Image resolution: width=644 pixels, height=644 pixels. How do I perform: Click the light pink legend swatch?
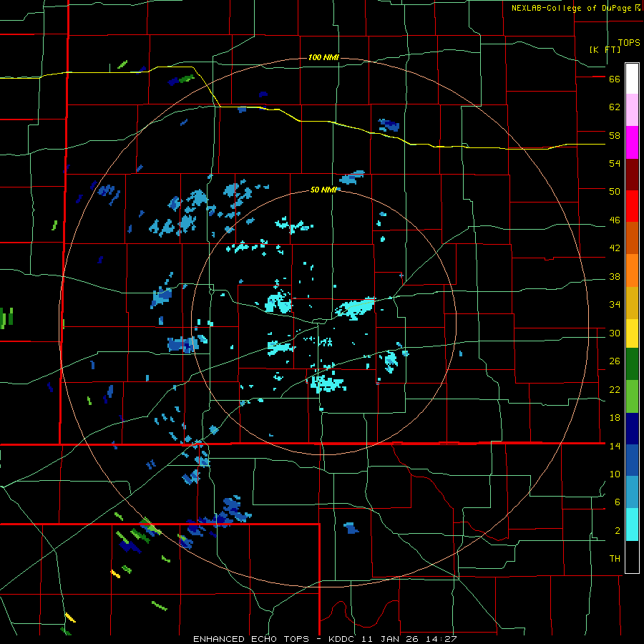tap(632, 109)
